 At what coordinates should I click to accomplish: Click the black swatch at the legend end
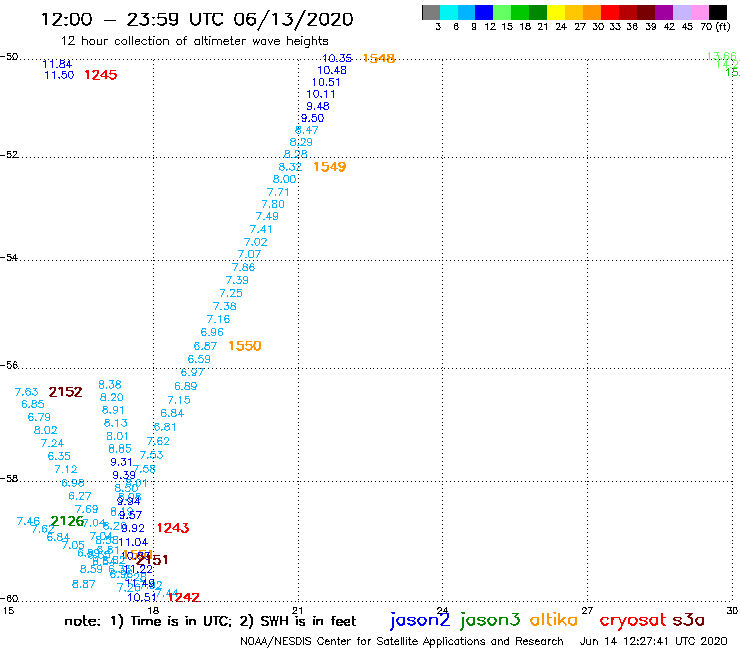point(718,12)
